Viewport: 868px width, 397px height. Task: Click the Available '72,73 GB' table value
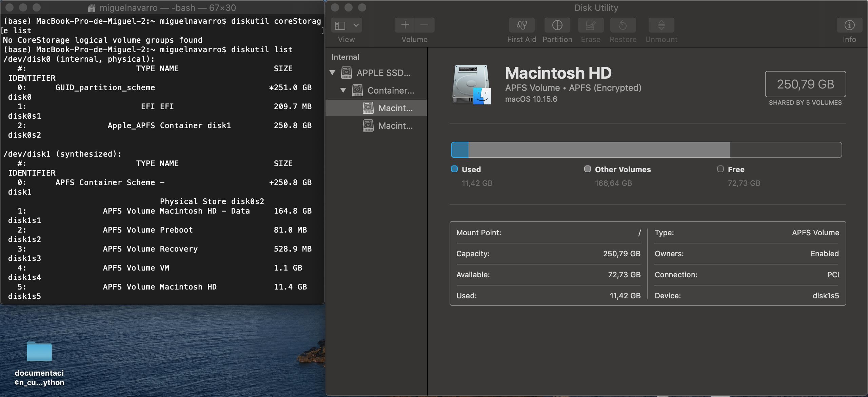click(x=624, y=275)
